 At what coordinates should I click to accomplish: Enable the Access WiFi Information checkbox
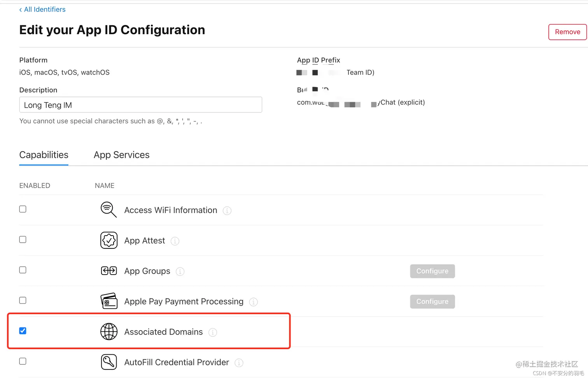(x=23, y=209)
